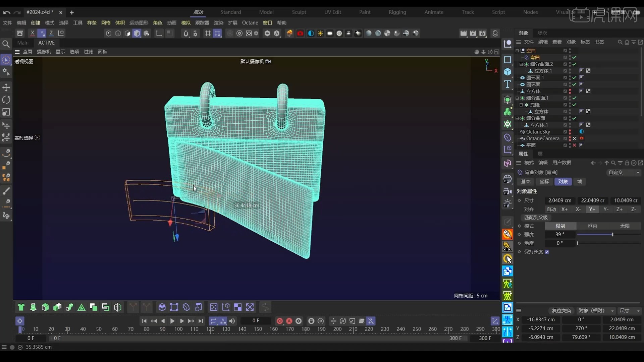Open the search magnifier in left toolbar
The height and width of the screenshot is (362, 644).
point(6,44)
